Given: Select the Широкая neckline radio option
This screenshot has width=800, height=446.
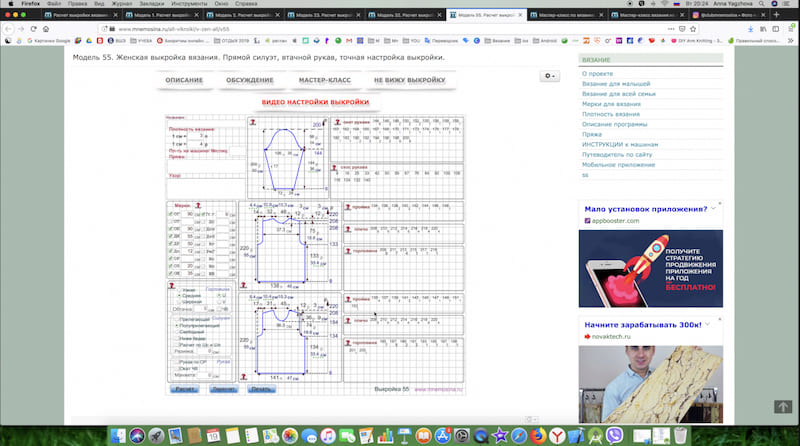Looking at the screenshot, I should (x=179, y=302).
